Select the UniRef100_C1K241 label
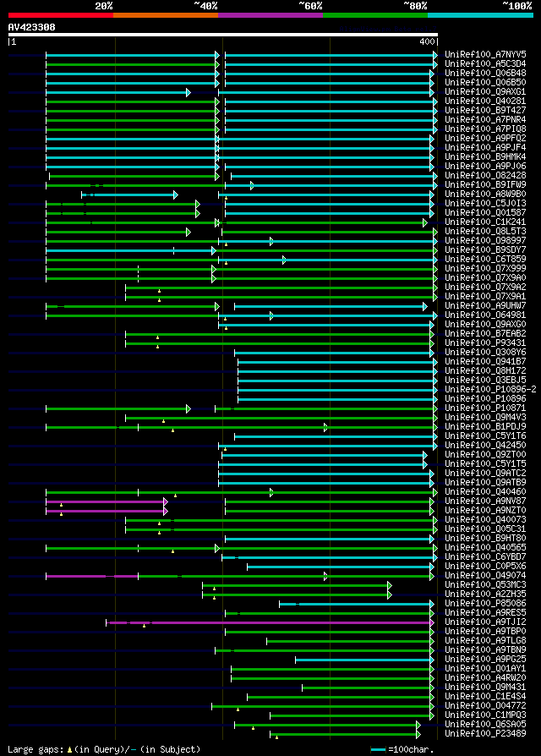The height and width of the screenshot is (756, 541). (485, 222)
